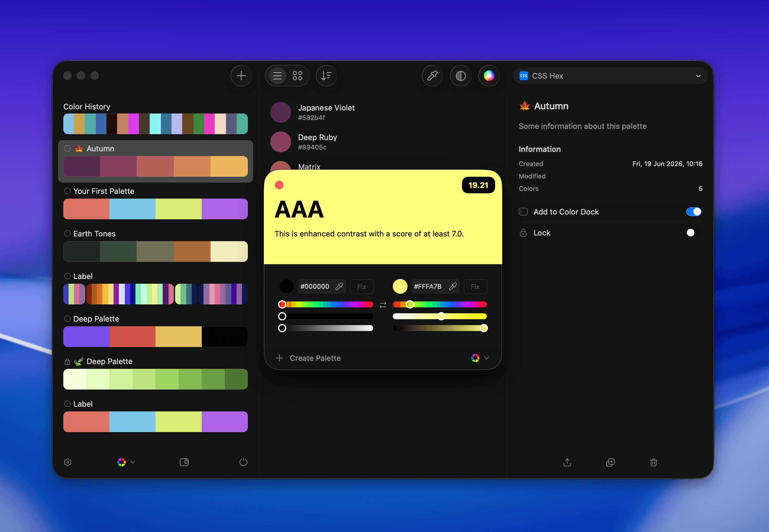
Task: Select the Autumn palette radio button
Action: coord(67,148)
